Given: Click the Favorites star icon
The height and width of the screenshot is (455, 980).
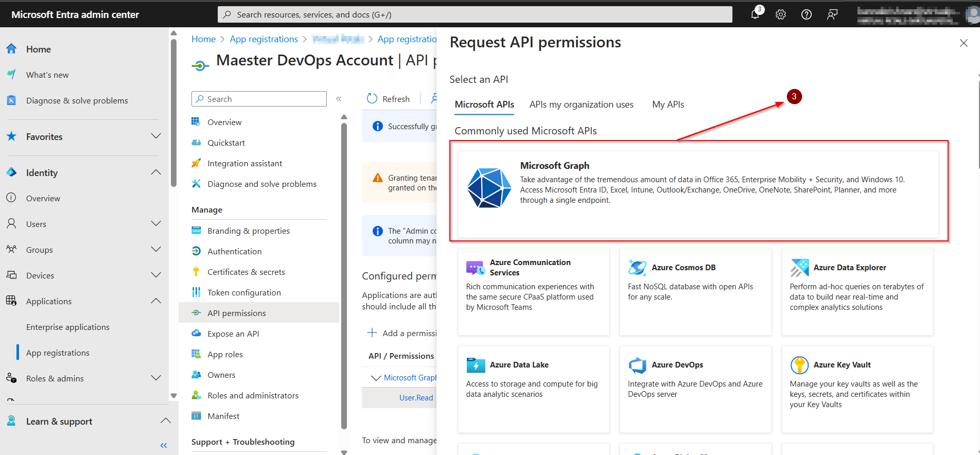Looking at the screenshot, I should (11, 136).
